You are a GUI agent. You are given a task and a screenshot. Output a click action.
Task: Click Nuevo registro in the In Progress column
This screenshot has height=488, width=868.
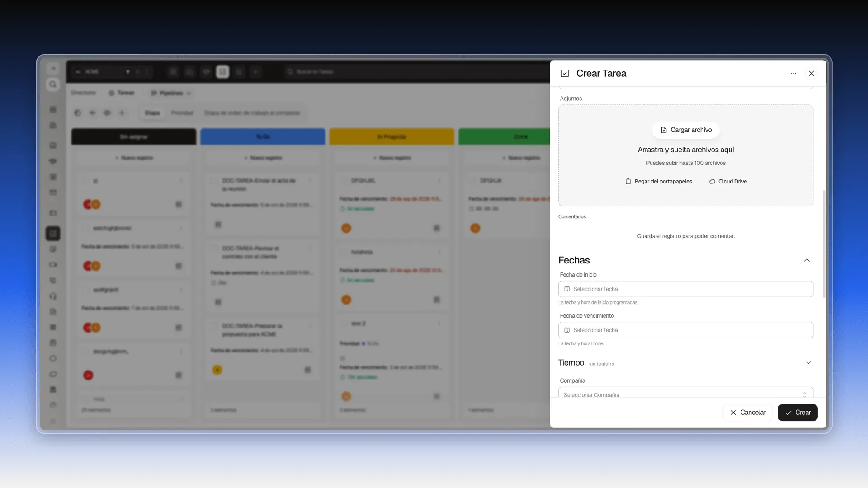click(x=392, y=158)
